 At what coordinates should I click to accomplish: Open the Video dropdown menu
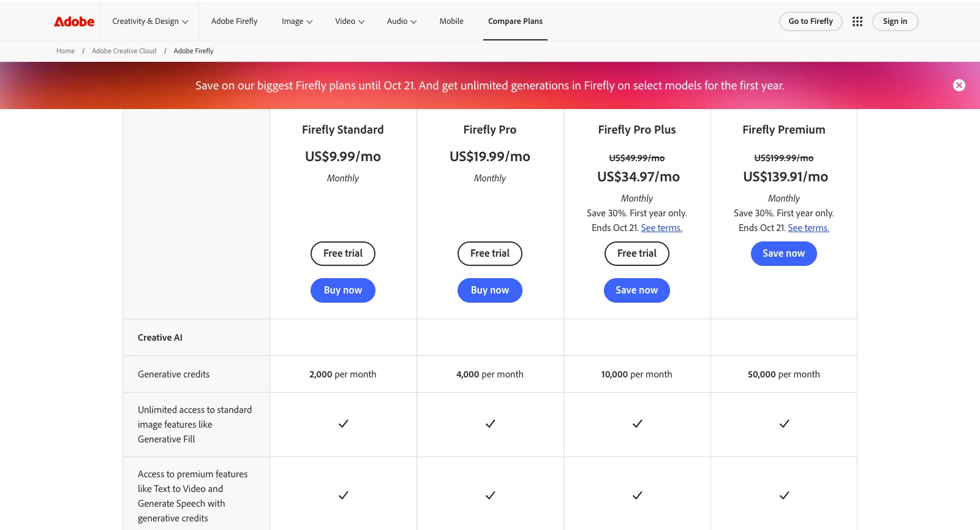(x=350, y=21)
